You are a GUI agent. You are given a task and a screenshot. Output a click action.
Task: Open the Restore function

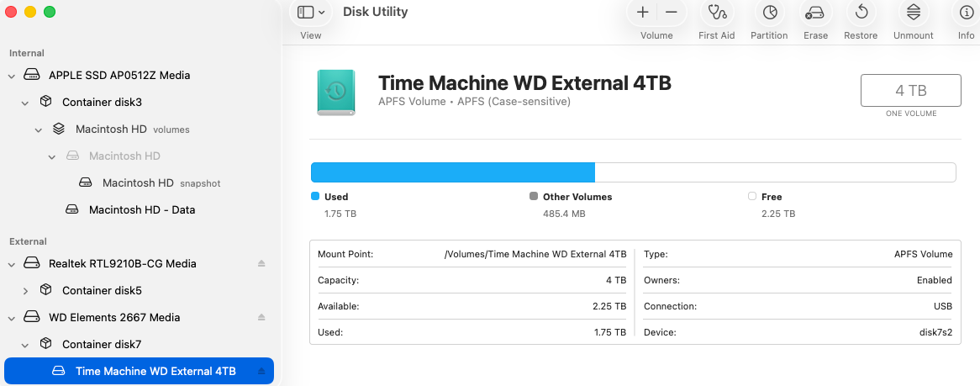click(x=861, y=12)
